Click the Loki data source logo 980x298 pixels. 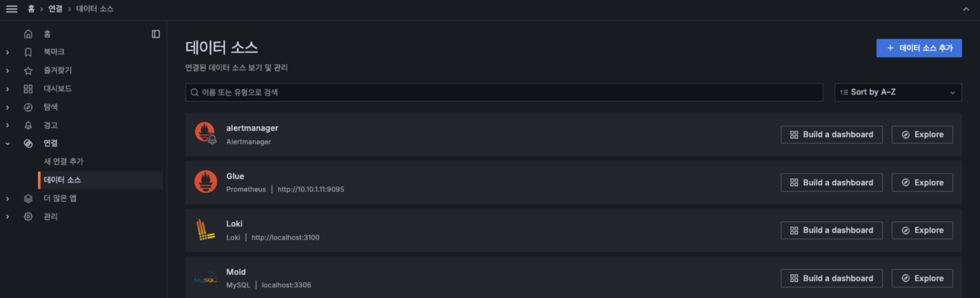pos(205,230)
